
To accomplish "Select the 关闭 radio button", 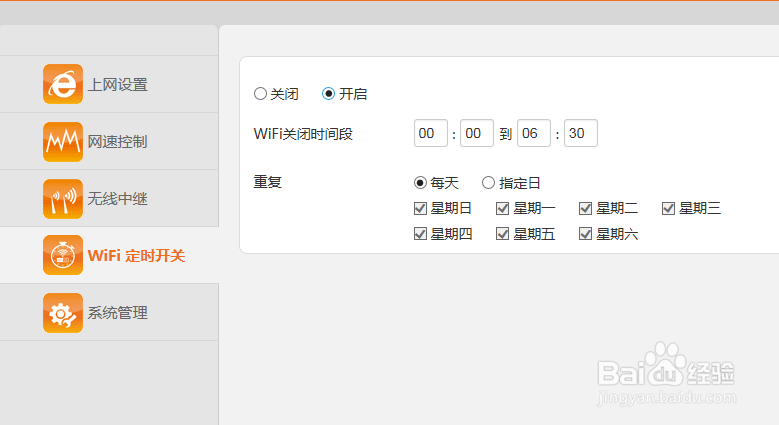I will tap(260, 93).
